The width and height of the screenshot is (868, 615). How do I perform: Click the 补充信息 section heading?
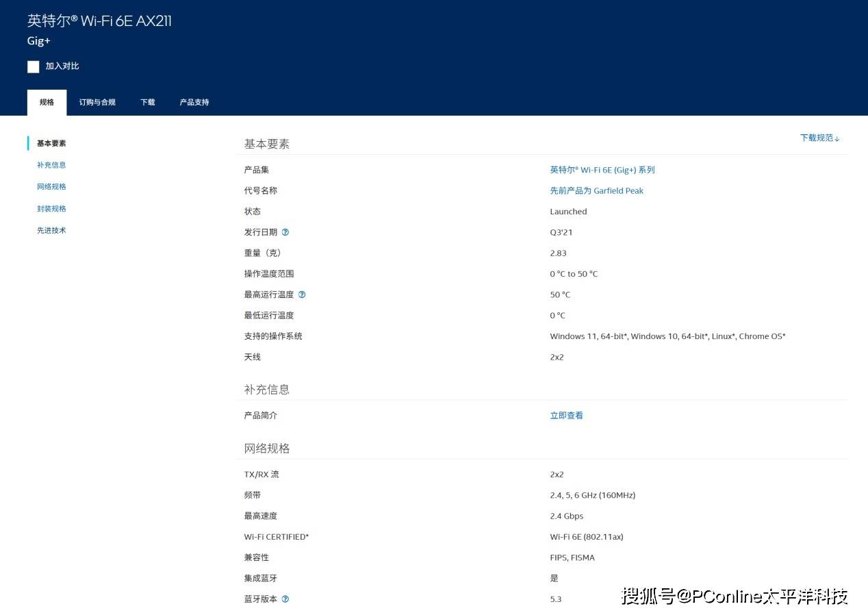267,389
